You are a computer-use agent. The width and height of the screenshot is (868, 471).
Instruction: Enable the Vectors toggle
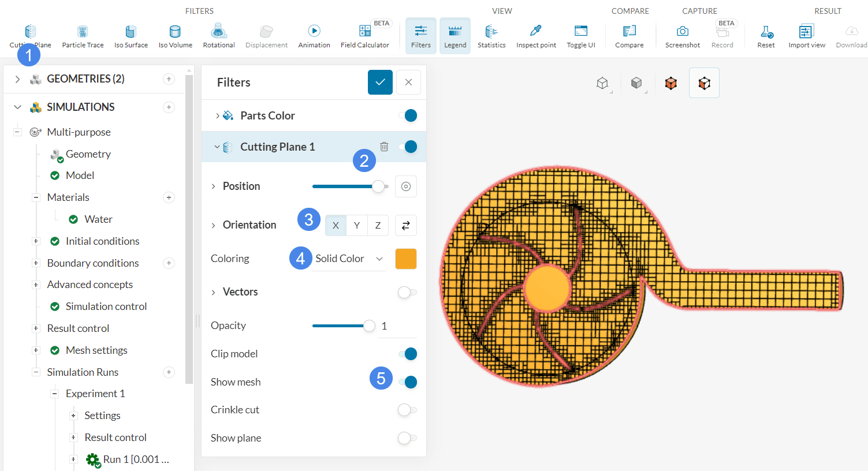coord(407,292)
